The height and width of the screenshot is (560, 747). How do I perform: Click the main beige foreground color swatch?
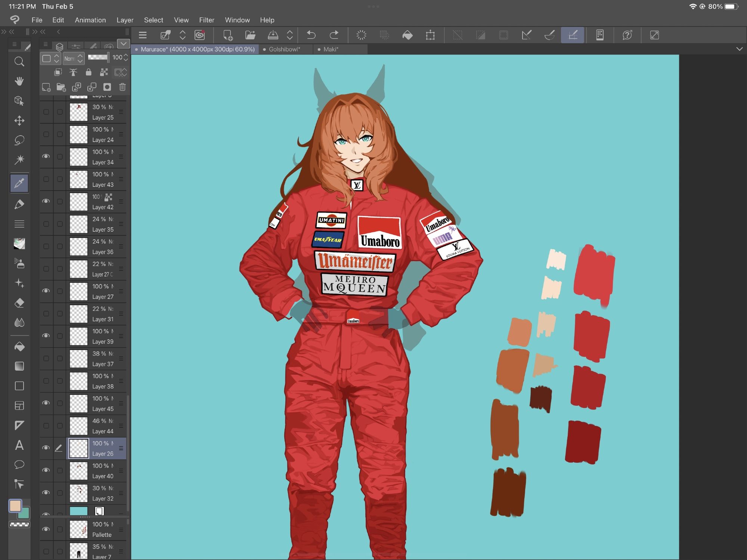click(15, 506)
